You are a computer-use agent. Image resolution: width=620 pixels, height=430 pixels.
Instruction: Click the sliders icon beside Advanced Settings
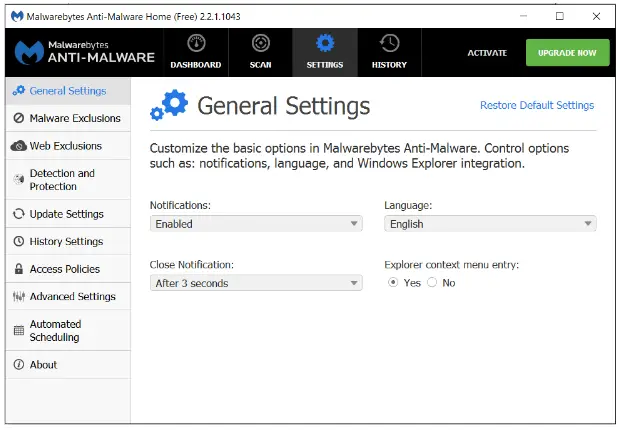19,296
